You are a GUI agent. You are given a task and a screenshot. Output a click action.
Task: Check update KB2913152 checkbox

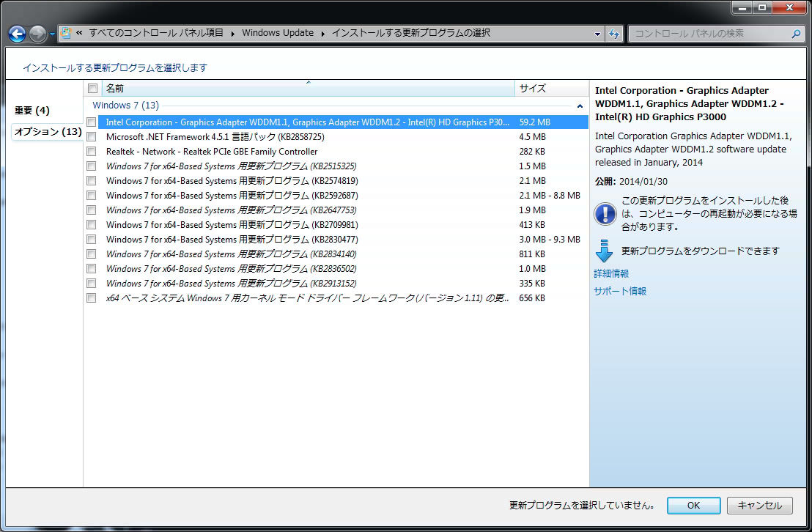(x=92, y=284)
